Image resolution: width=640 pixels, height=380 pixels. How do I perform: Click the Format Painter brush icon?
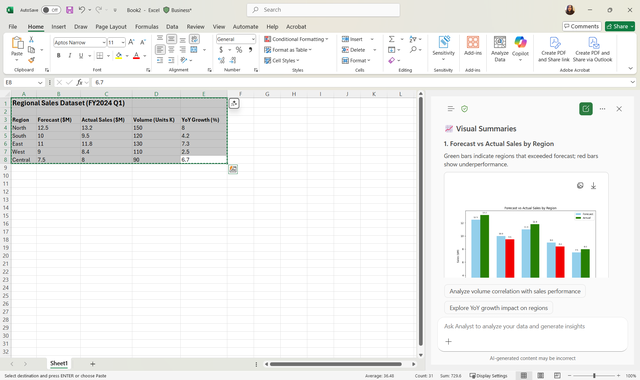tap(31, 60)
